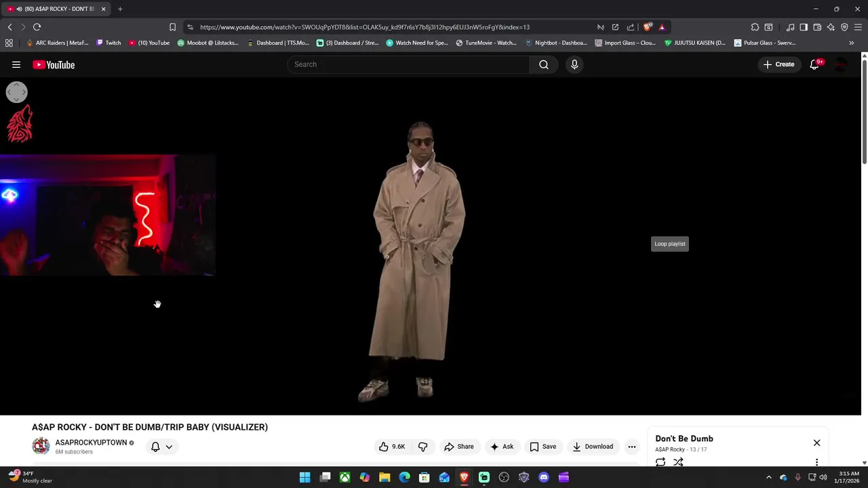
Task: Open site settings icon left of URL
Action: click(190, 27)
